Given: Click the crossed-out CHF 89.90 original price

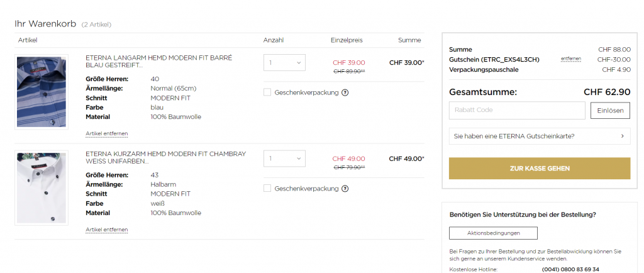Looking at the screenshot, I should click(x=349, y=71).
